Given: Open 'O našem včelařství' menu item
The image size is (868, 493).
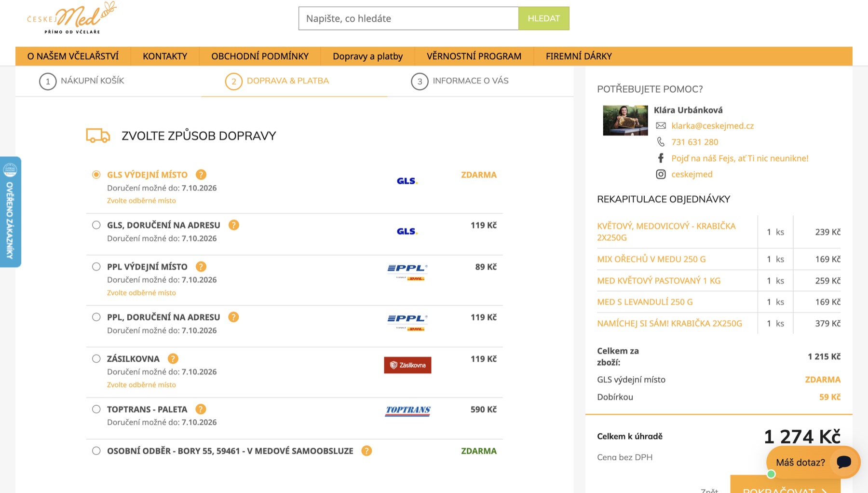Looking at the screenshot, I should click(73, 56).
